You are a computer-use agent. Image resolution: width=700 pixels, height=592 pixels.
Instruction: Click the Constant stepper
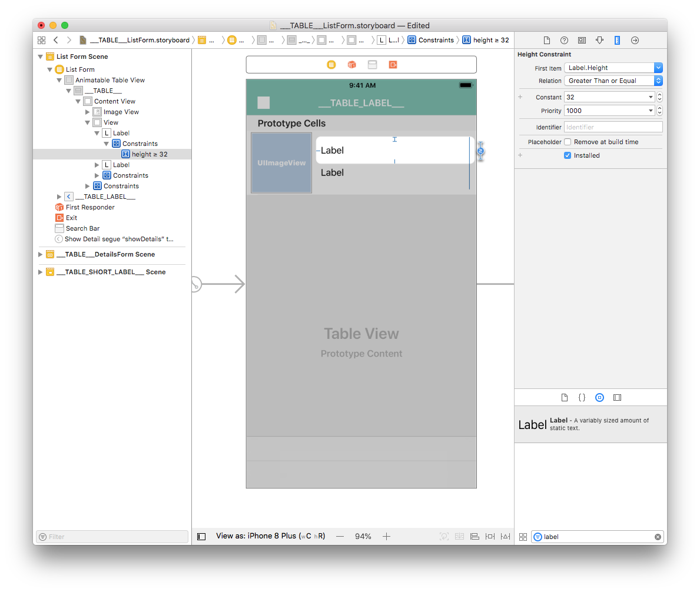click(659, 97)
